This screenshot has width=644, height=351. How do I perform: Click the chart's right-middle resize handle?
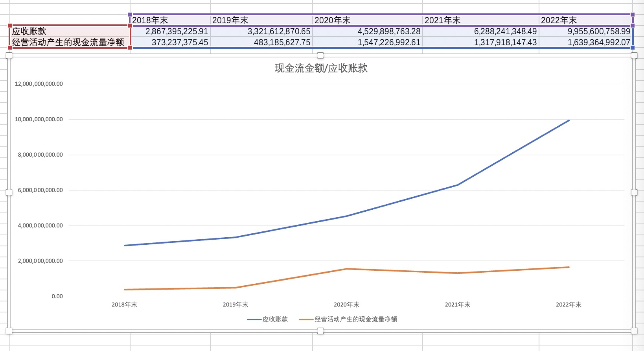click(634, 192)
